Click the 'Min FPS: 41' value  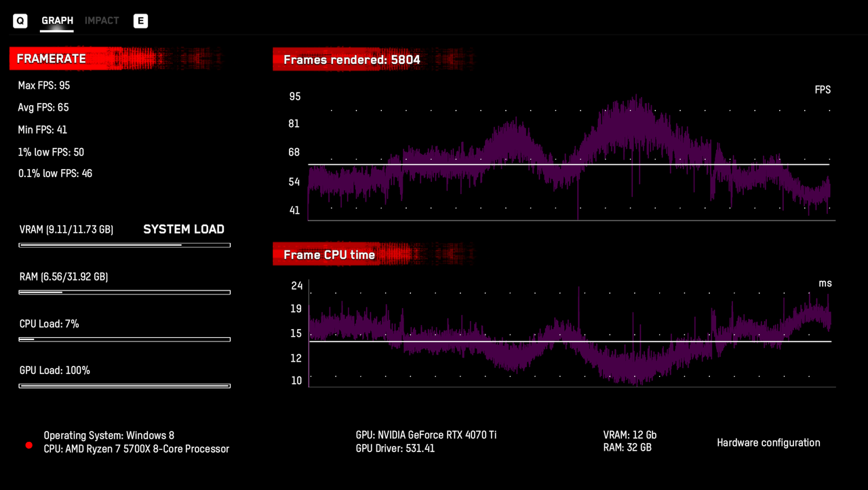coord(43,130)
